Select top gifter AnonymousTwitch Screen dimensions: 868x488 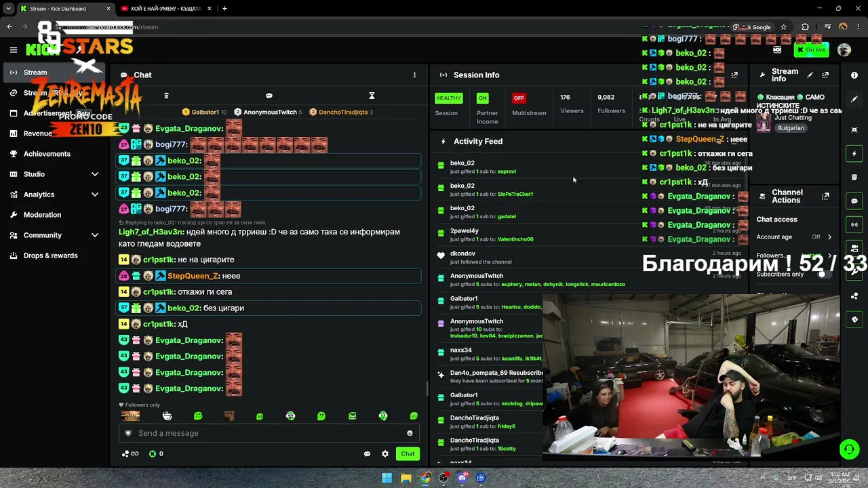(268, 112)
